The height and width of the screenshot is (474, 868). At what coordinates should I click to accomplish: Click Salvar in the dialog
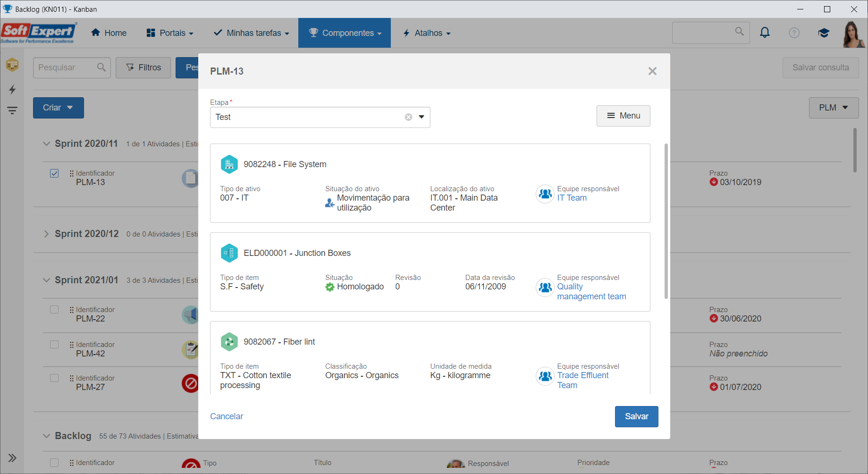(x=636, y=416)
